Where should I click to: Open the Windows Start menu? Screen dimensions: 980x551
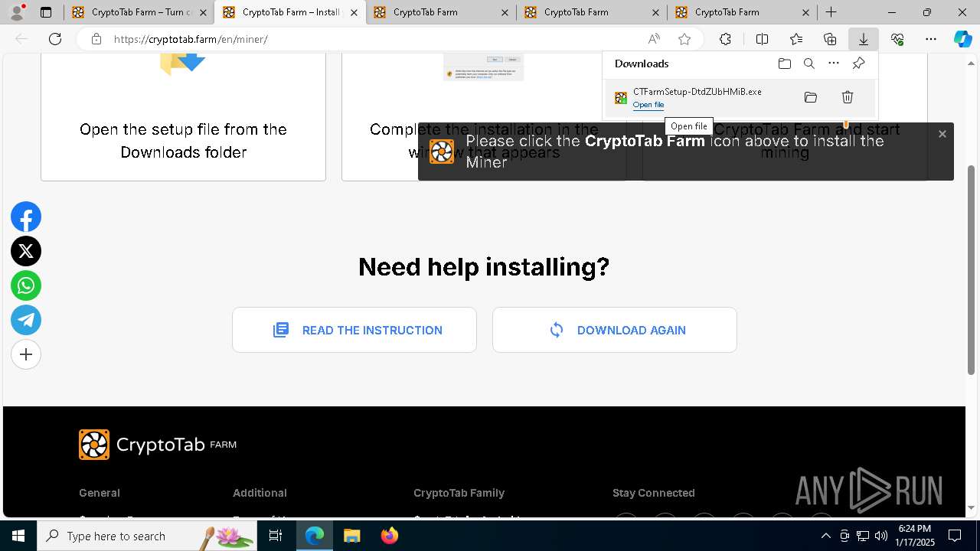tap(18, 536)
